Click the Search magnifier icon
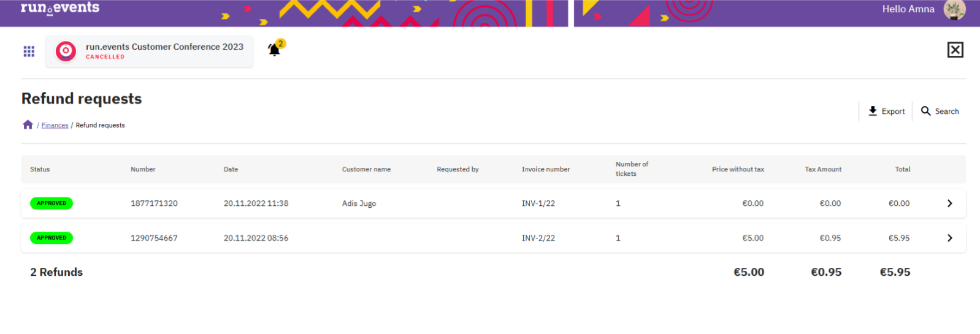Image resolution: width=980 pixels, height=334 pixels. point(926,111)
